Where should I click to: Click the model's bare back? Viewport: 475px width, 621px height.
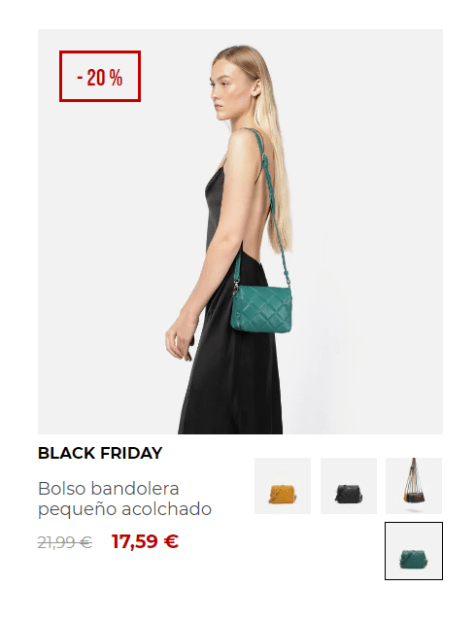coord(256,206)
